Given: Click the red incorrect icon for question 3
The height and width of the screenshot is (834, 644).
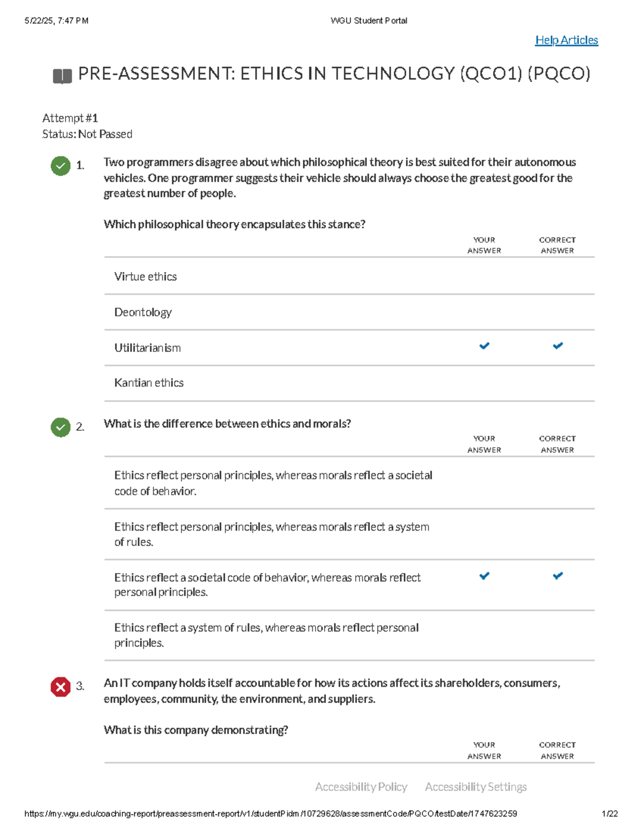Looking at the screenshot, I should 61,687.
